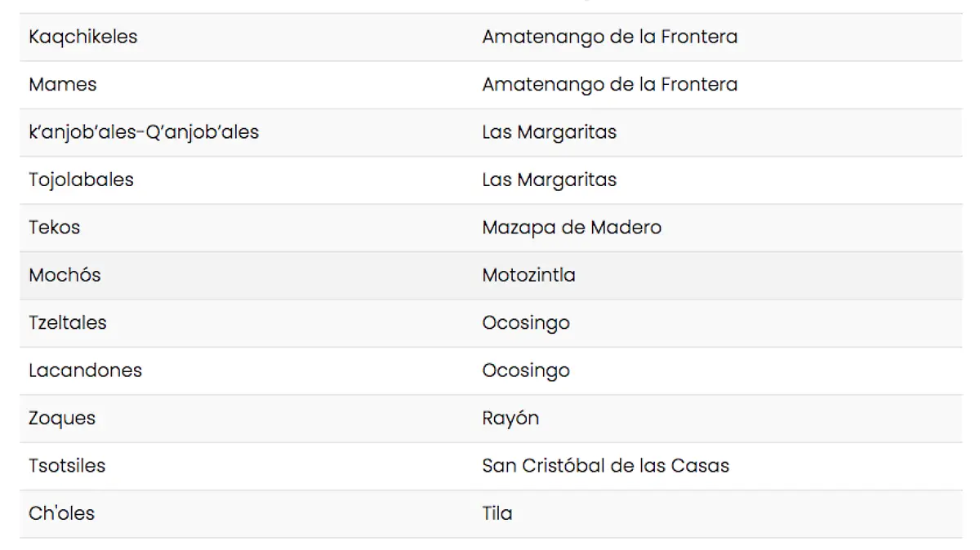Select the Rayón cell
This screenshot has width=980, height=550.
510,418
